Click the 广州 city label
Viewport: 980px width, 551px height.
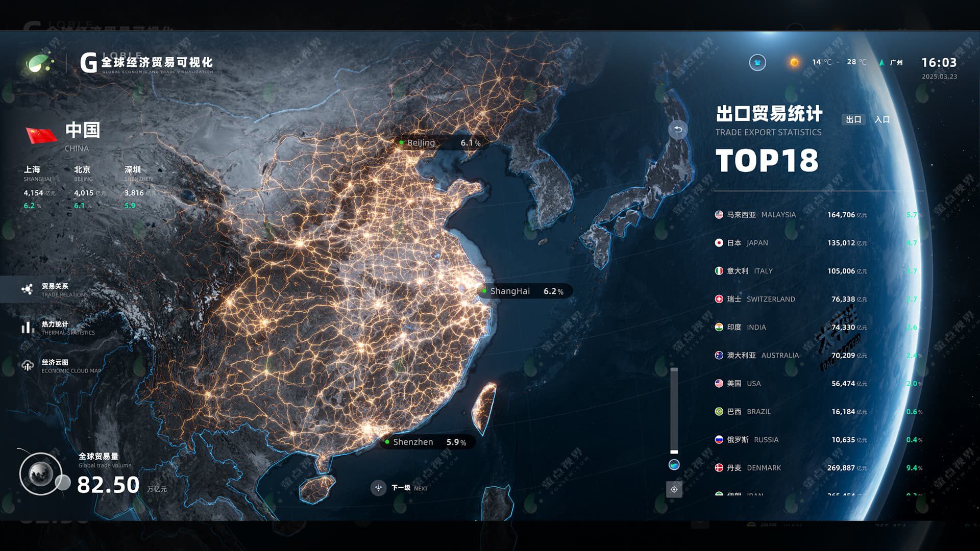pyautogui.click(x=896, y=62)
